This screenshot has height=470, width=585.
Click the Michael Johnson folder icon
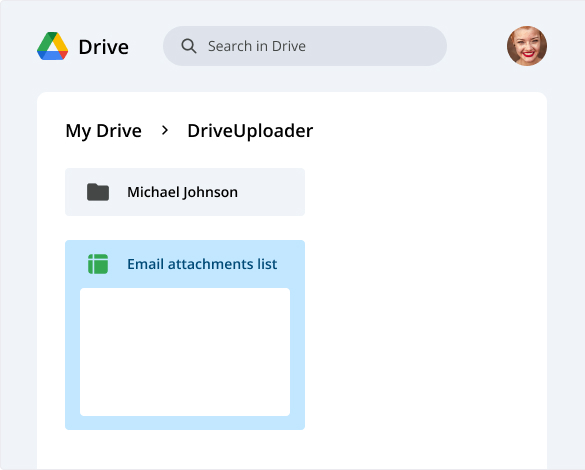pos(98,192)
